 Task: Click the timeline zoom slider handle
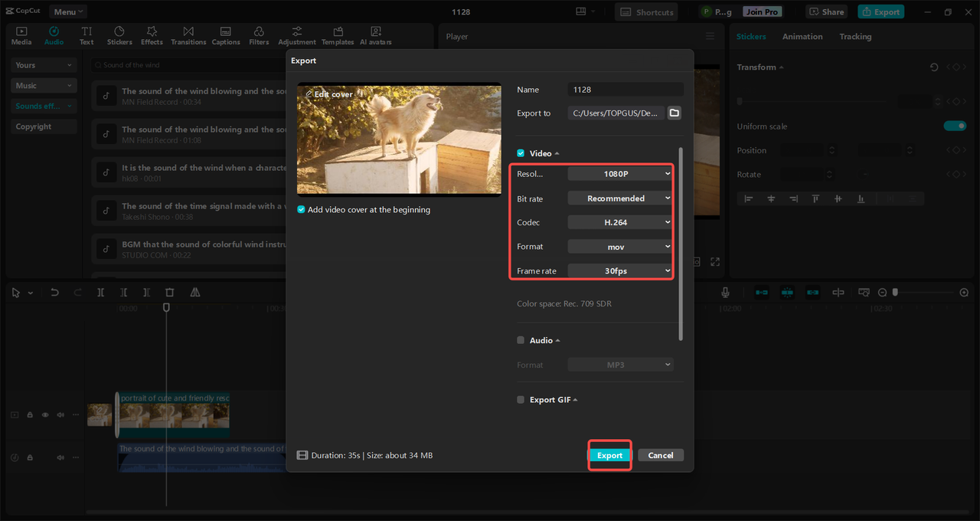pyautogui.click(x=895, y=293)
